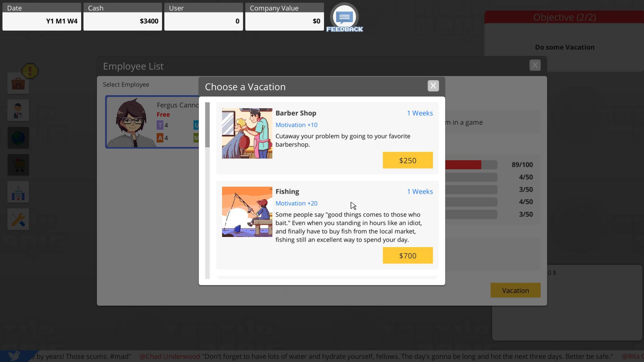Screen dimensions: 644x362
Task: Click the Twitter bird feed icon
Action: pos(14,356)
